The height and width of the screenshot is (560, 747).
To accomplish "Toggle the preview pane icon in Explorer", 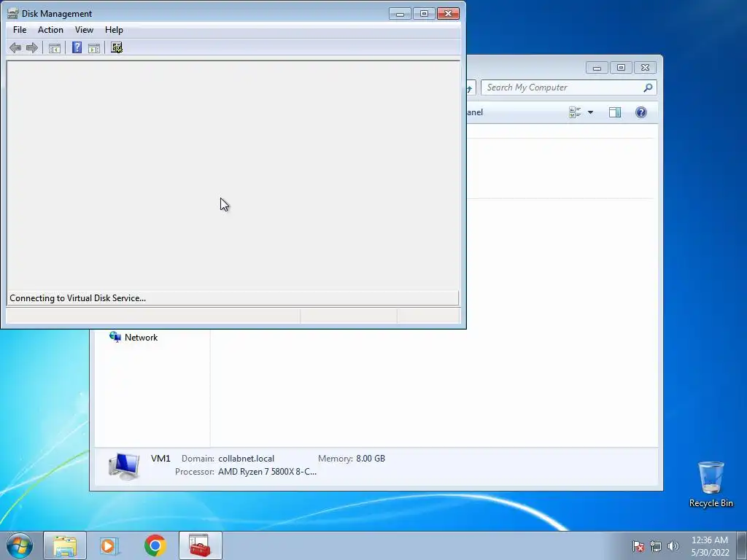I will [614, 112].
